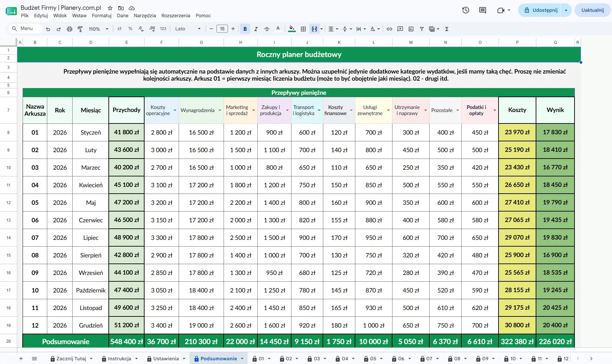Insert a link
This screenshot has width=612, height=364.
point(389,29)
